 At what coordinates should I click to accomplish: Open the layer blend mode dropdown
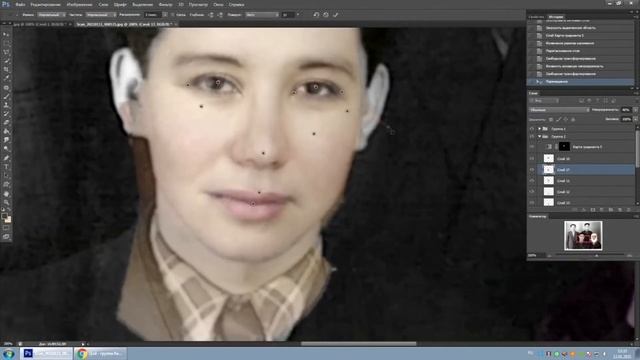tap(559, 110)
